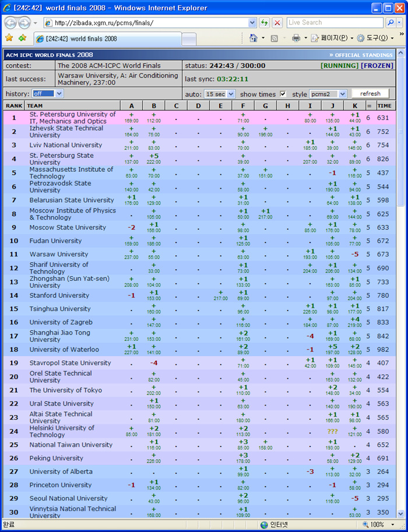Go back with the Back arrow button
This screenshot has width=408, height=532.
click(10, 23)
